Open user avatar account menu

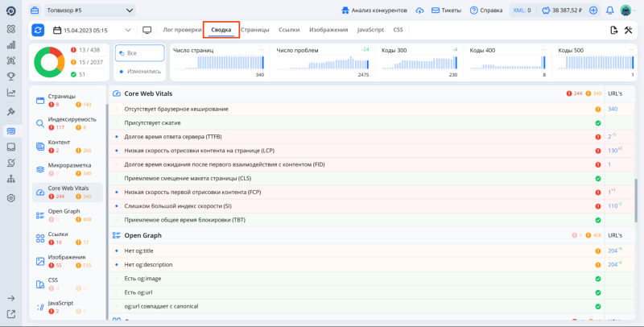coord(625,10)
